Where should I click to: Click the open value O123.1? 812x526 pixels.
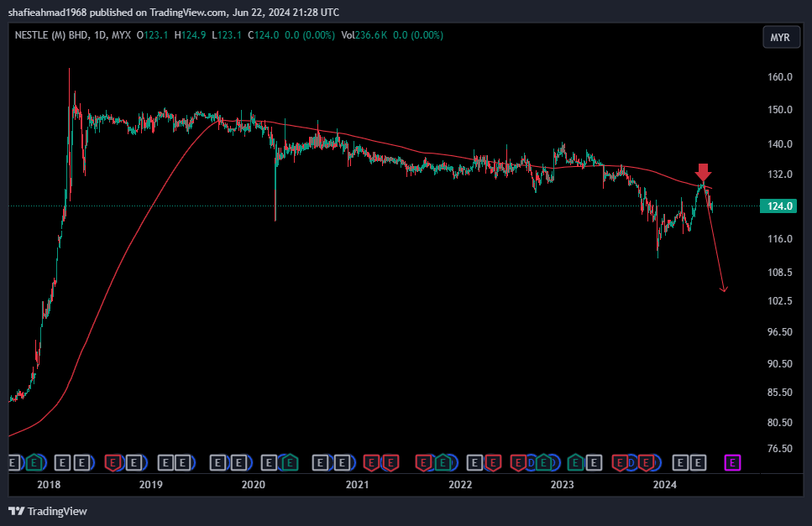coord(152,35)
